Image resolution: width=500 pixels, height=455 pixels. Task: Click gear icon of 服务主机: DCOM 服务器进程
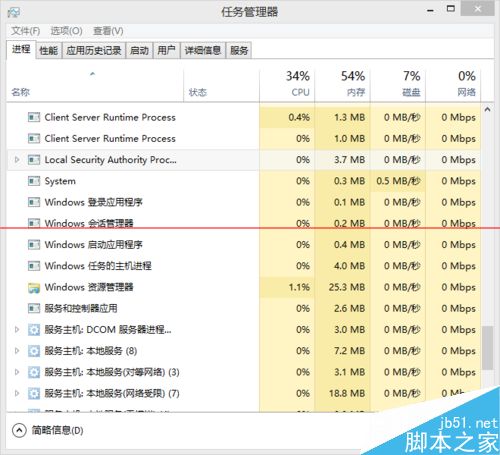(x=34, y=330)
